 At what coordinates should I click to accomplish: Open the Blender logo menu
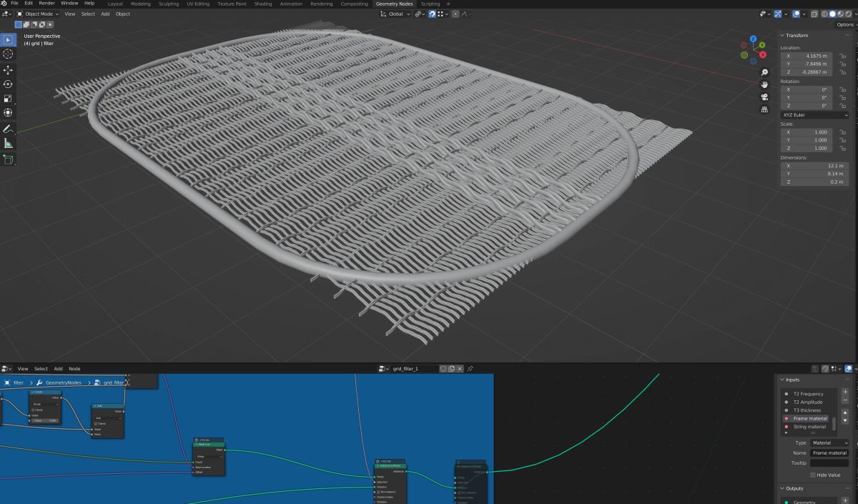(4, 4)
